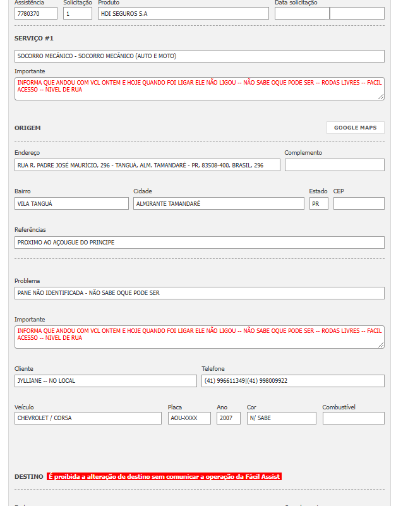Select the Veículo field showing CHEVROLET / CORSA
This screenshot has width=420, height=506.
tap(88, 418)
